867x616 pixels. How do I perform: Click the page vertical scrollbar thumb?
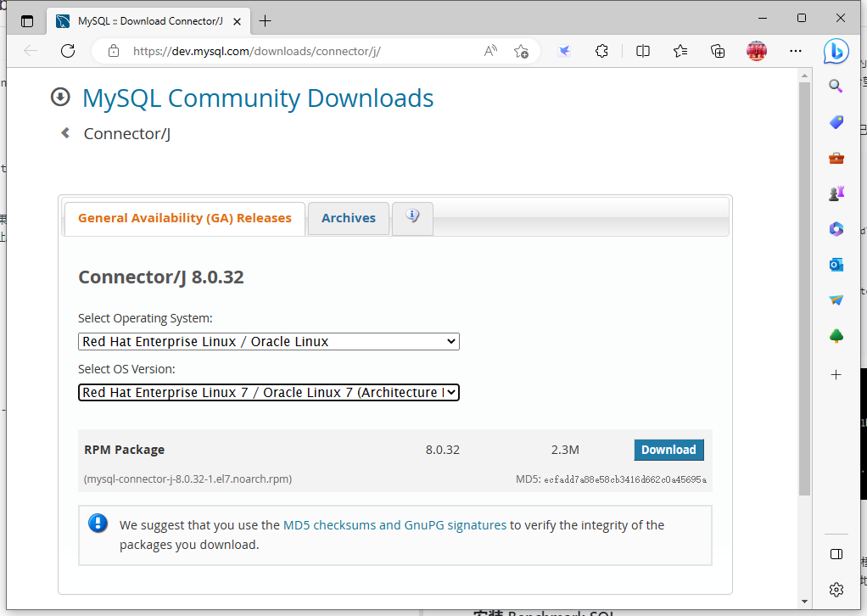[804, 288]
